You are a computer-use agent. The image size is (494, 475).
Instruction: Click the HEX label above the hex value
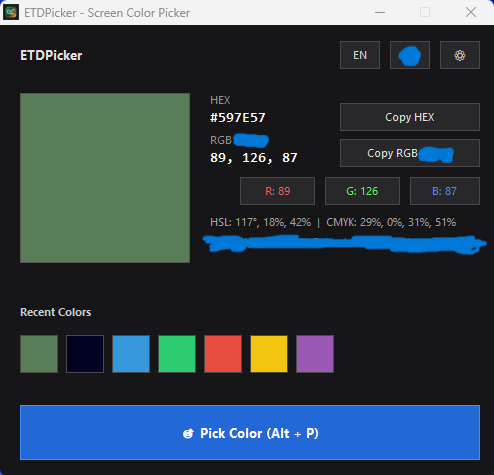click(220, 100)
